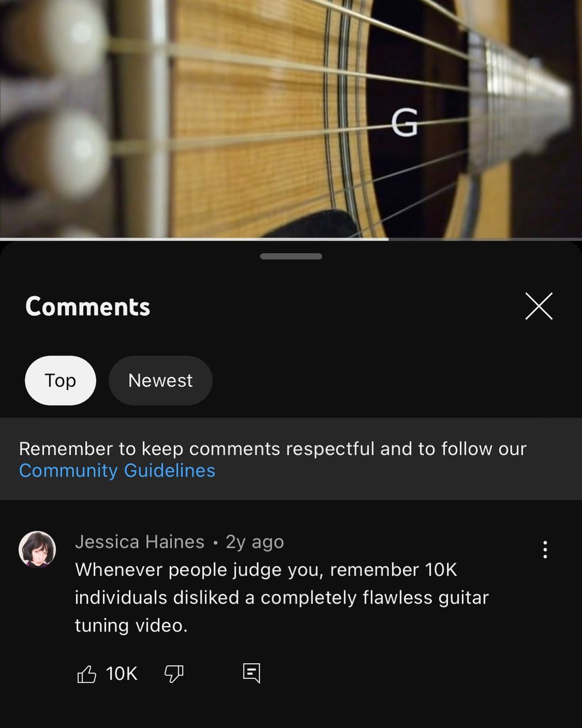Screen dimensions: 582x728
Task: Seek to the unplayed grey end of progress bar
Action: [x=485, y=238]
